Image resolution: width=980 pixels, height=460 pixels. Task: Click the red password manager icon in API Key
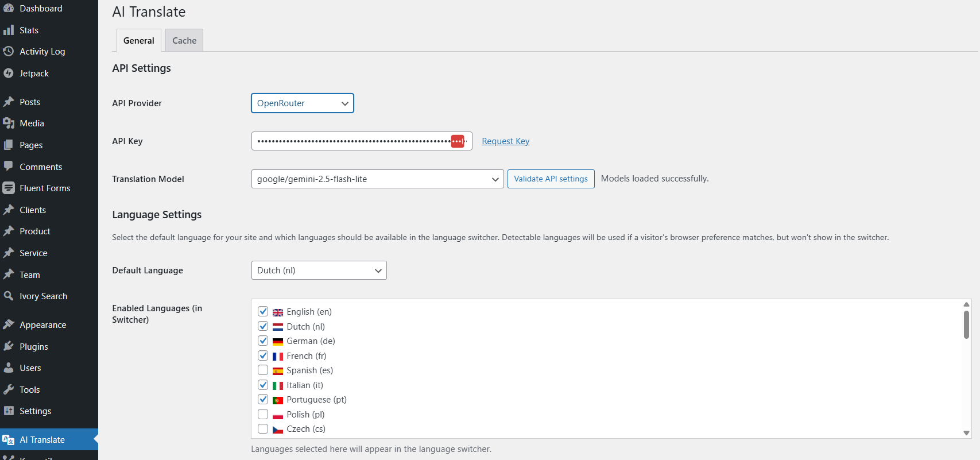click(458, 141)
